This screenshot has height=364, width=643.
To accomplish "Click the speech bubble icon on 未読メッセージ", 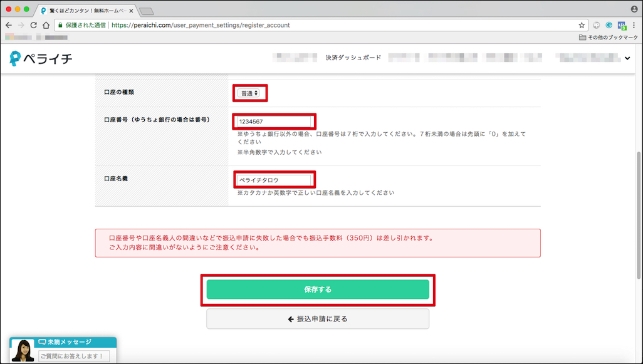I will tap(42, 343).
